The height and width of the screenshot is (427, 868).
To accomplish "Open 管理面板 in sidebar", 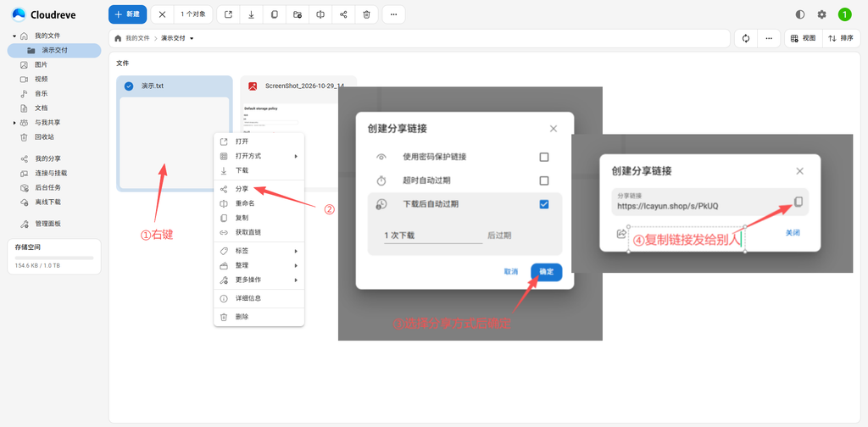I will click(x=54, y=224).
